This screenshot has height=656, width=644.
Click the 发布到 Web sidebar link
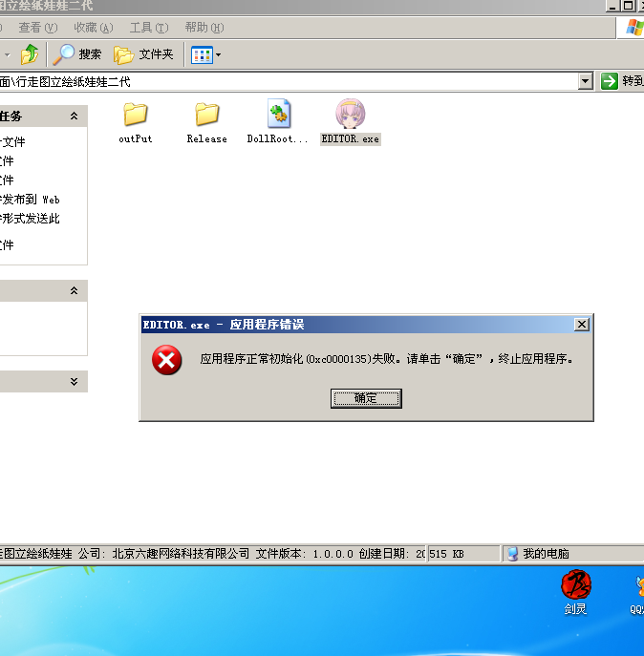point(31,200)
